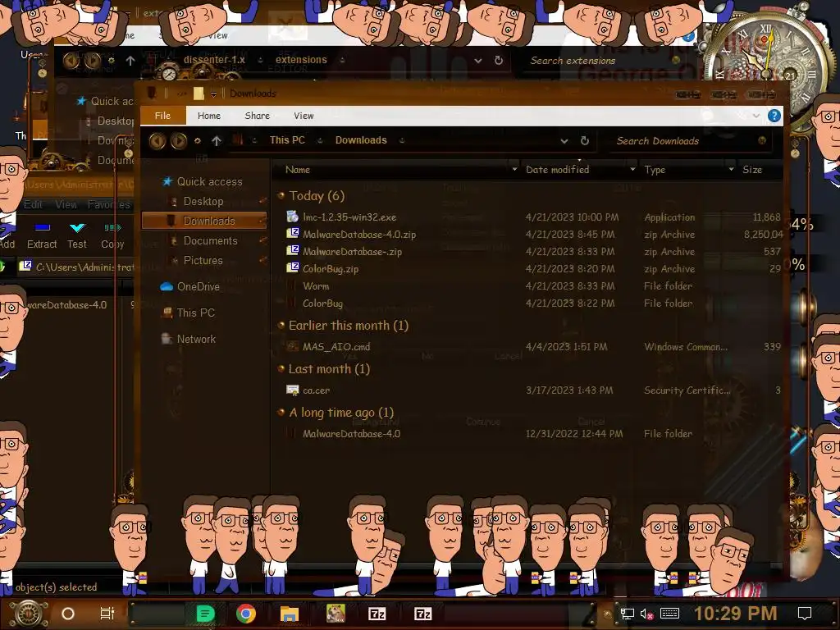Go up one folder level in Downloads window
Screen dimensions: 840x630
click(x=217, y=141)
